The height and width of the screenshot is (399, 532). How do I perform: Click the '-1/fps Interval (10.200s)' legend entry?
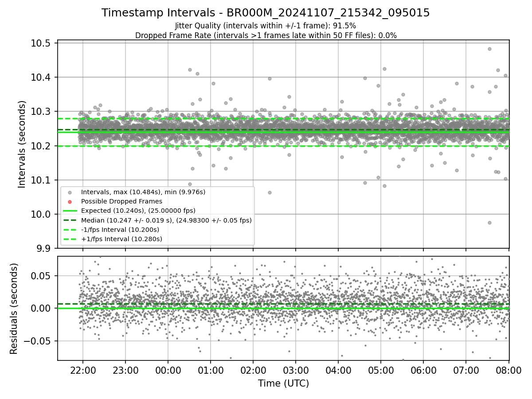tap(120, 230)
